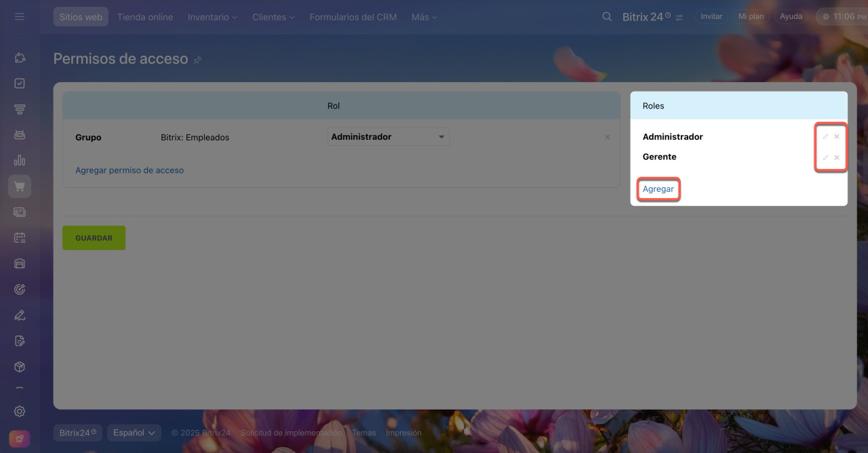Expand the Inventario menu
The image size is (868, 453).
[x=212, y=17]
